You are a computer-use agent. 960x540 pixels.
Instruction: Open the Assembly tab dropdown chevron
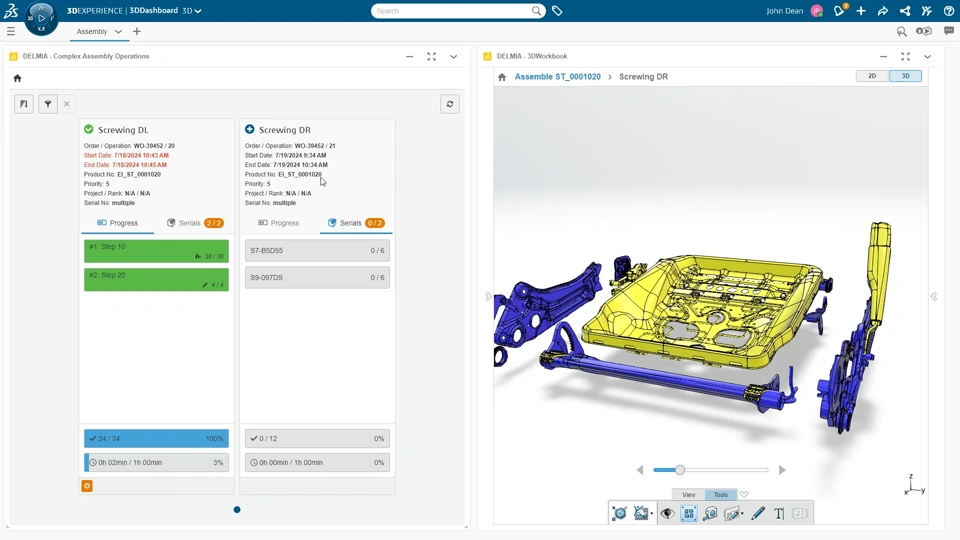point(118,32)
